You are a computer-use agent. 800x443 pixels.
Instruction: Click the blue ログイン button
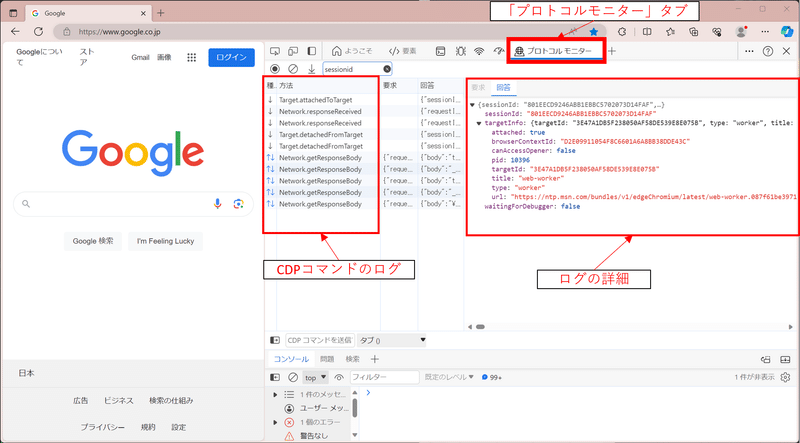click(x=231, y=58)
